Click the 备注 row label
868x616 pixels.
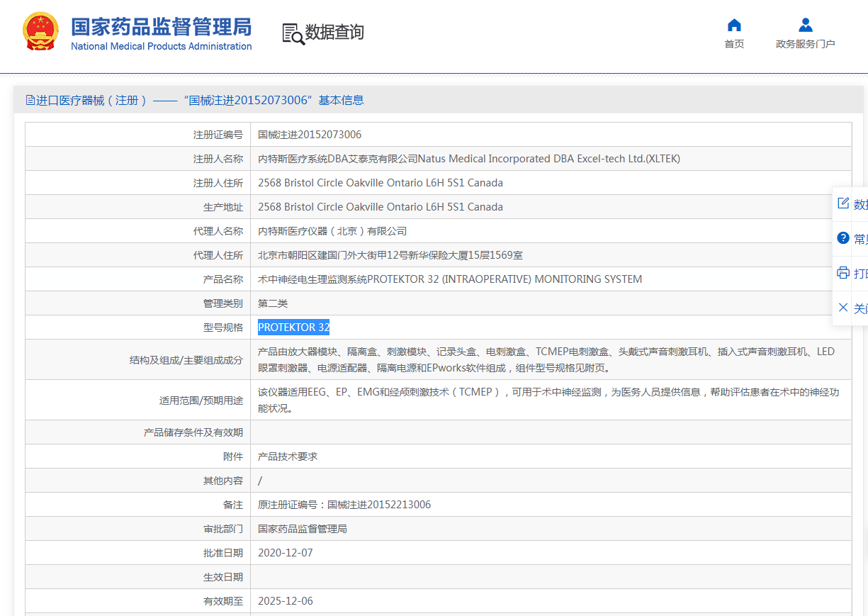233,505
